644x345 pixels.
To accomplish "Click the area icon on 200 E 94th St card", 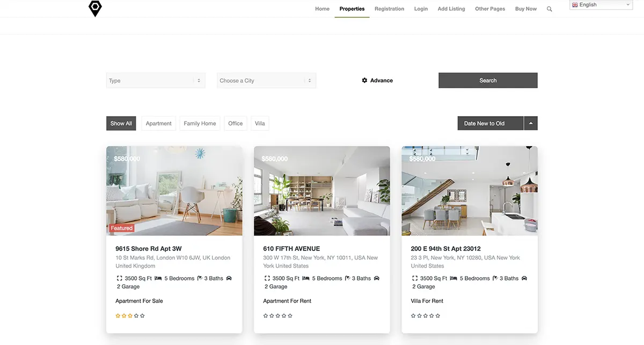I will [415, 278].
